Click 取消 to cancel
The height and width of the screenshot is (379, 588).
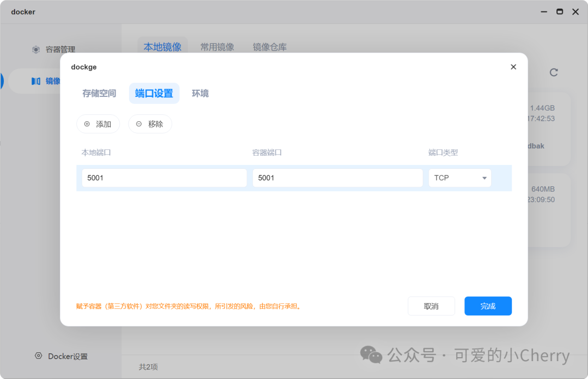(431, 306)
